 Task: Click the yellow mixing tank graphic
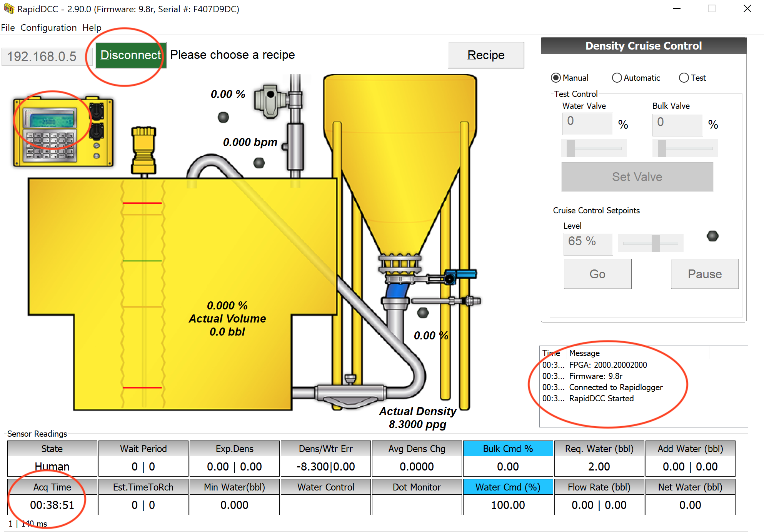[183, 294]
